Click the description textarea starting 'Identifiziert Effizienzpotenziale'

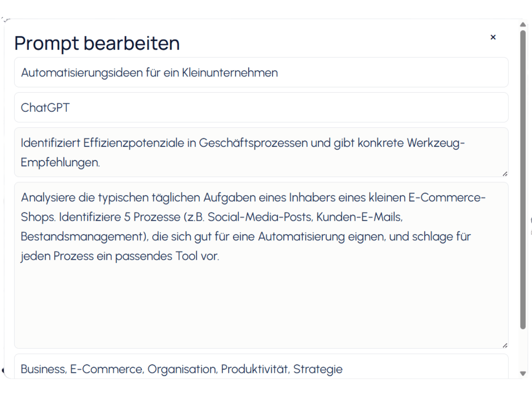click(x=261, y=152)
